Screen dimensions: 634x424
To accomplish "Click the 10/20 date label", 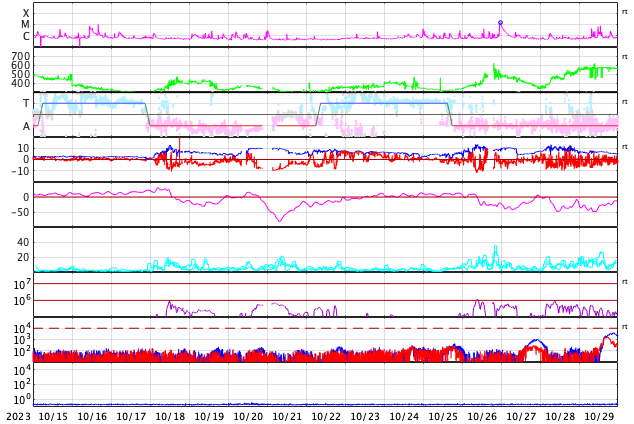I will pyautogui.click(x=248, y=417).
